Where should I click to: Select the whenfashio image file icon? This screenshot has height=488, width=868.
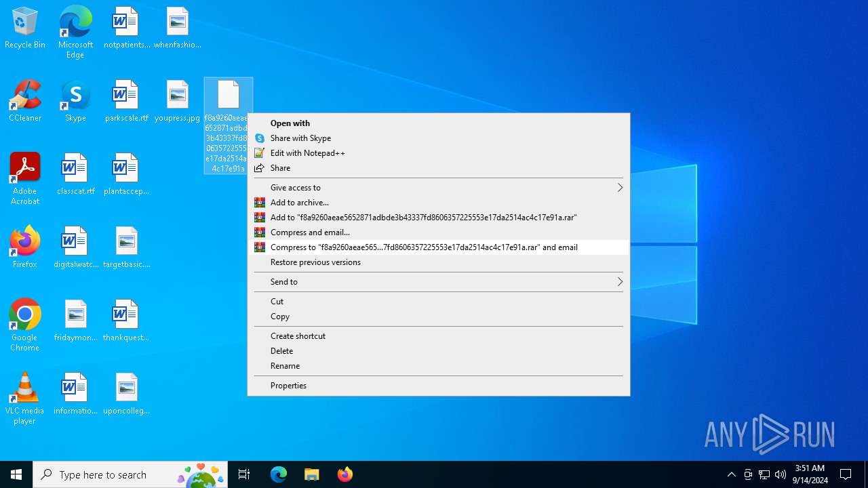coord(178,28)
